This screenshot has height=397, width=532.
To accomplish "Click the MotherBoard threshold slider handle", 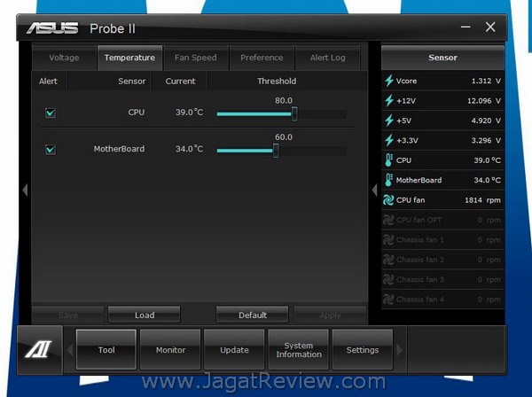I will (276, 151).
